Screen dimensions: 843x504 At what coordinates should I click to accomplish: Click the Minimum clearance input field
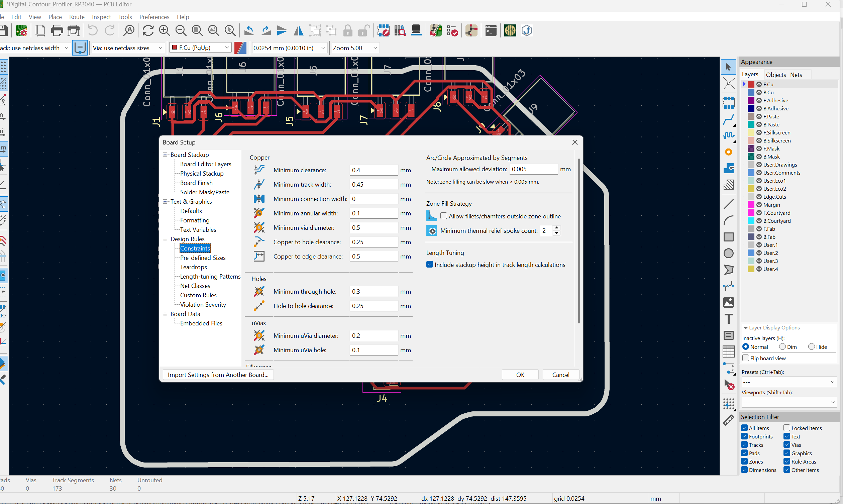click(374, 170)
